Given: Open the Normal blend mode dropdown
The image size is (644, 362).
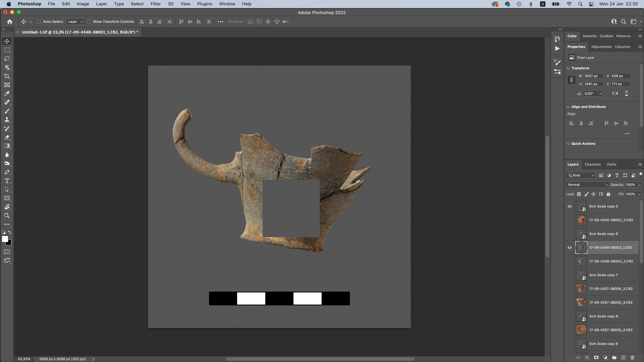Looking at the screenshot, I should tap(587, 185).
